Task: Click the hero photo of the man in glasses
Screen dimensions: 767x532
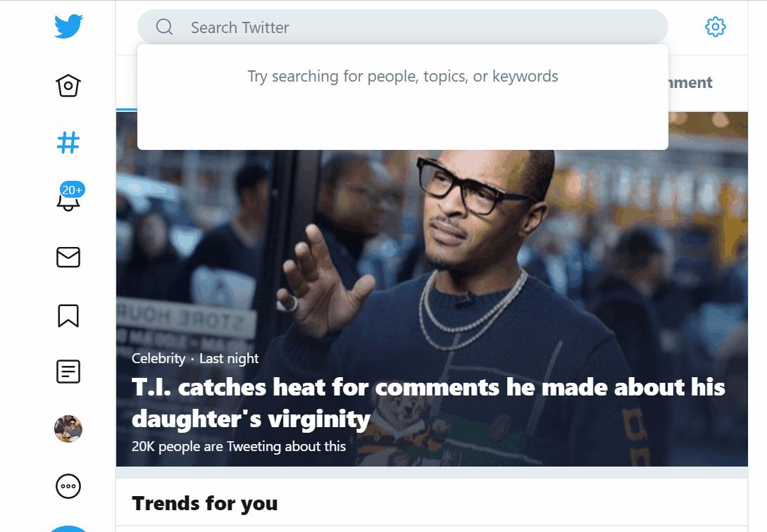Action: (x=479, y=232)
